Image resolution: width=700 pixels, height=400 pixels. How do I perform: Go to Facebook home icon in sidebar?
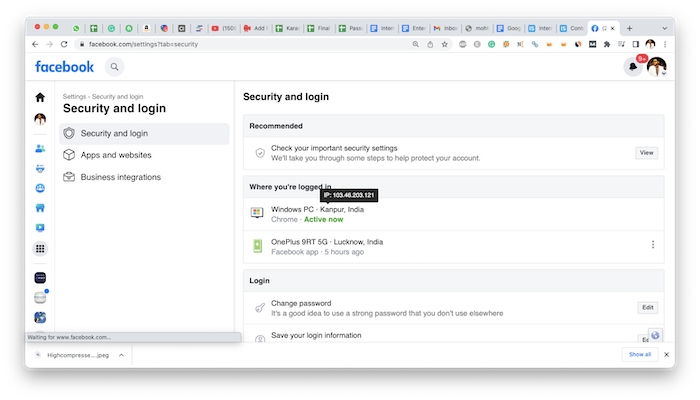tap(40, 97)
